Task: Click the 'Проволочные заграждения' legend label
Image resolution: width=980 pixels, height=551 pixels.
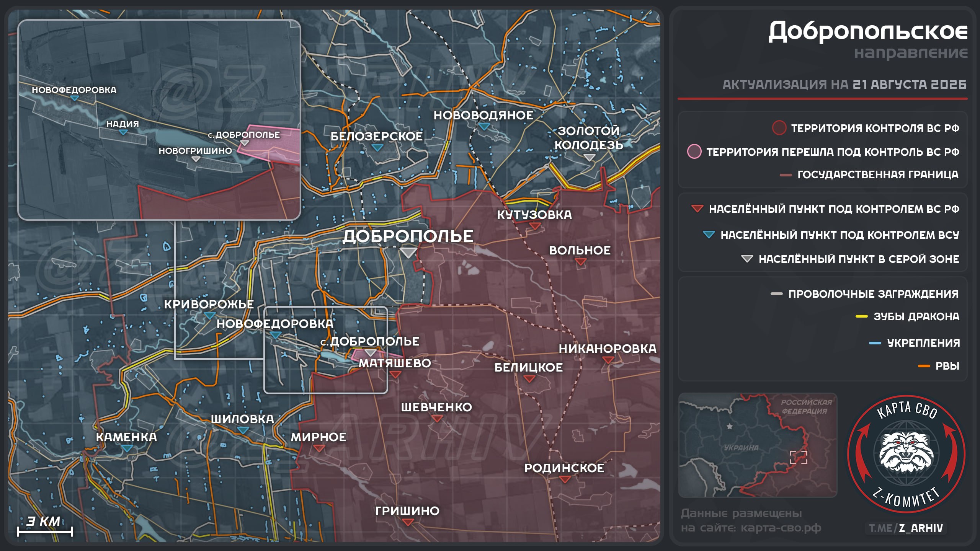Action: 874,294
